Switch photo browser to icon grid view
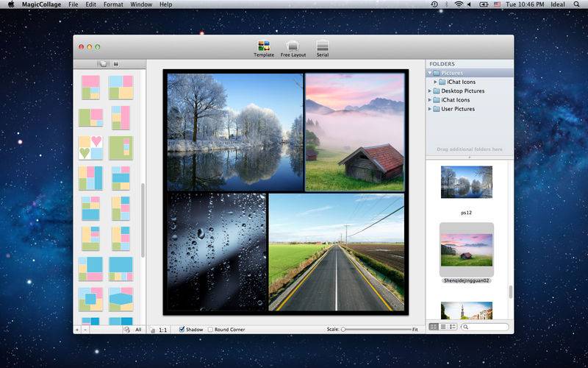This screenshot has height=368, width=588. pyautogui.click(x=434, y=327)
